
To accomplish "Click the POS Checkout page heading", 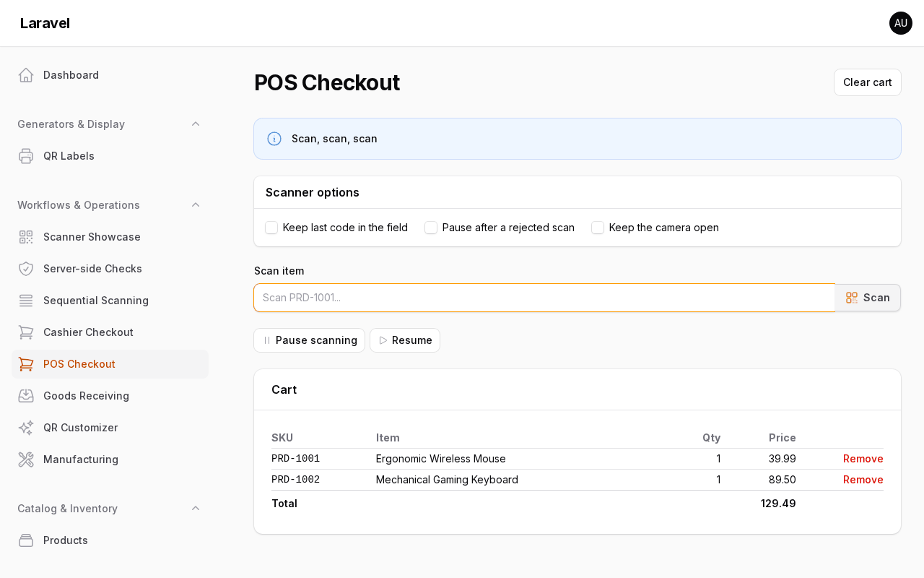I will tap(327, 82).
